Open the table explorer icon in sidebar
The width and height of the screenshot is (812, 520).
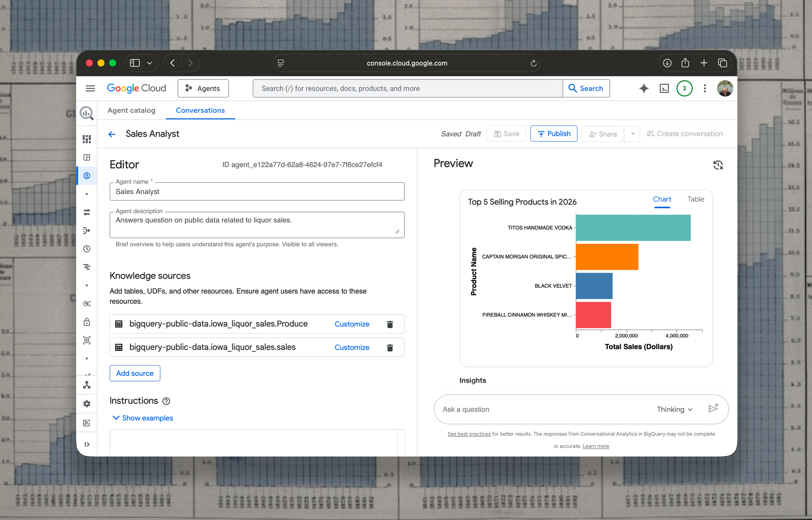coord(87,157)
